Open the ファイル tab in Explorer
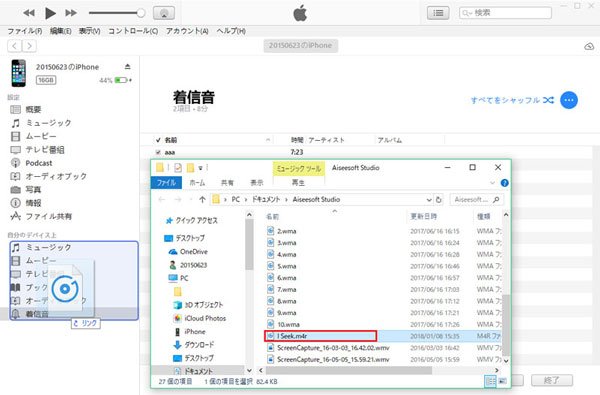This screenshot has width=600, height=395. [x=166, y=183]
